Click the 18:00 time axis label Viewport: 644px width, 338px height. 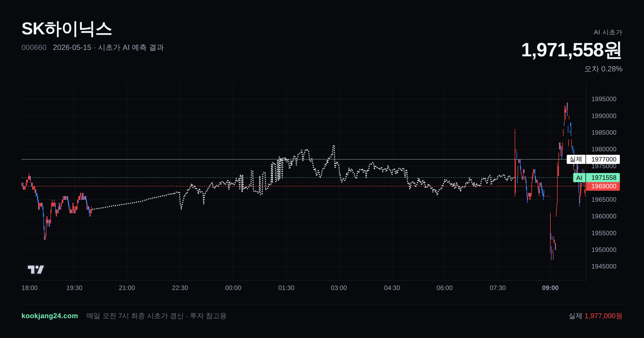click(x=30, y=288)
